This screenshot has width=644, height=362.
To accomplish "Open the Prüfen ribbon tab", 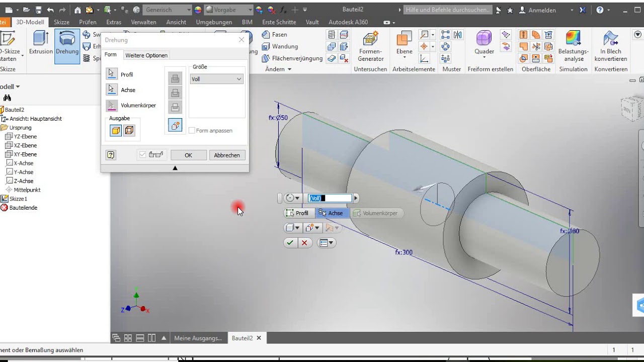I will [x=88, y=22].
